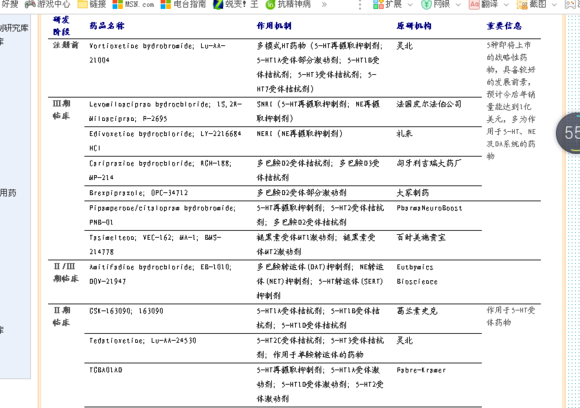Expand the 网银 dropdown arrow
Screen dimensions: 580x408
(x=458, y=4)
